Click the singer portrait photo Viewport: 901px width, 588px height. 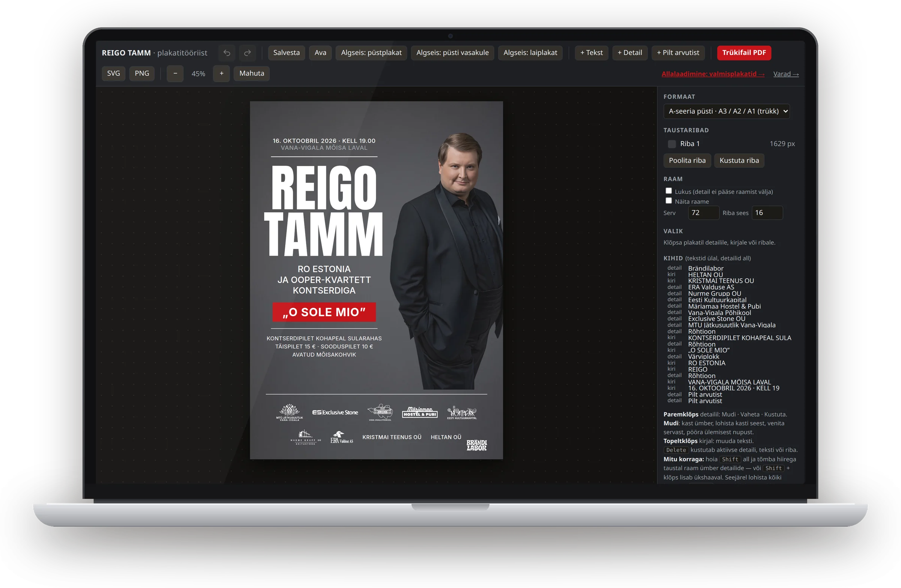447,261
